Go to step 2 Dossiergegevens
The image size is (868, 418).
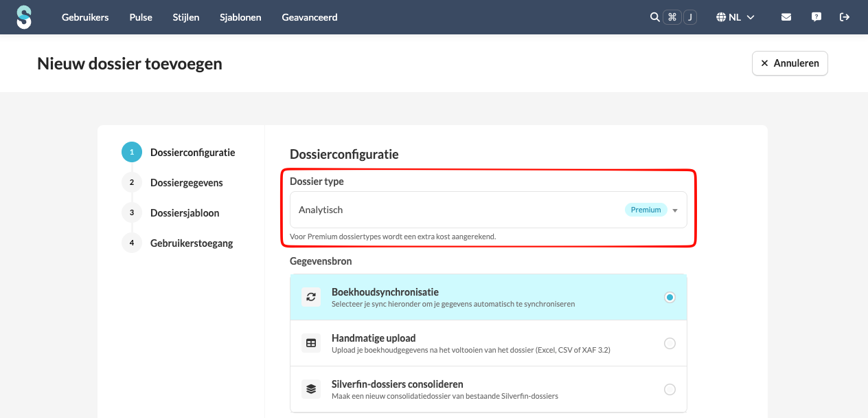(186, 183)
